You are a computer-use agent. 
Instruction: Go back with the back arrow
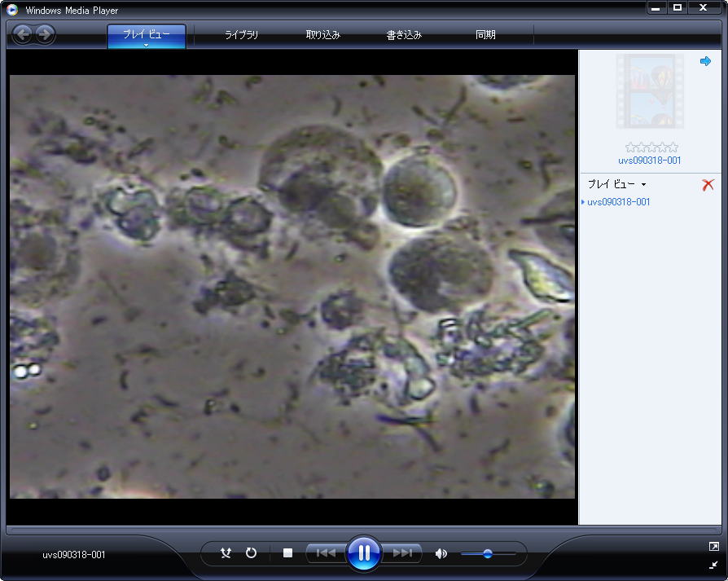click(23, 34)
